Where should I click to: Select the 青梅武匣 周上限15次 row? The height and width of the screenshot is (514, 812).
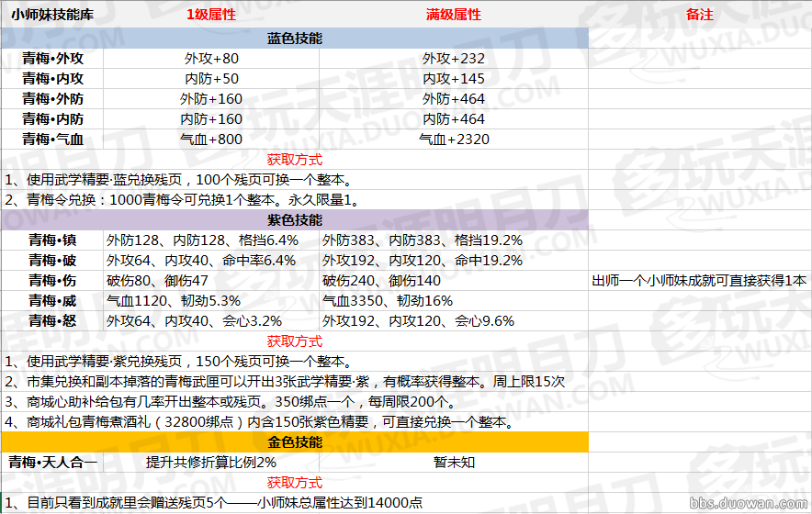point(295,382)
